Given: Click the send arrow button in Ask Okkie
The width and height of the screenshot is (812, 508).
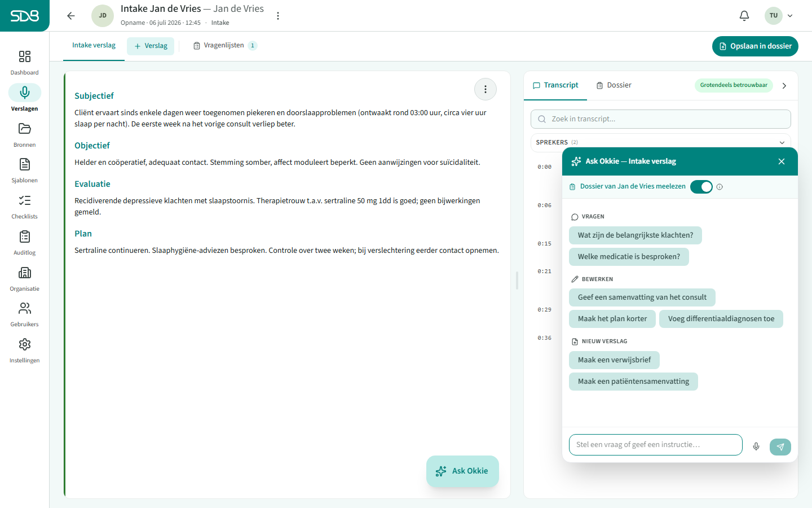Looking at the screenshot, I should [x=780, y=446].
